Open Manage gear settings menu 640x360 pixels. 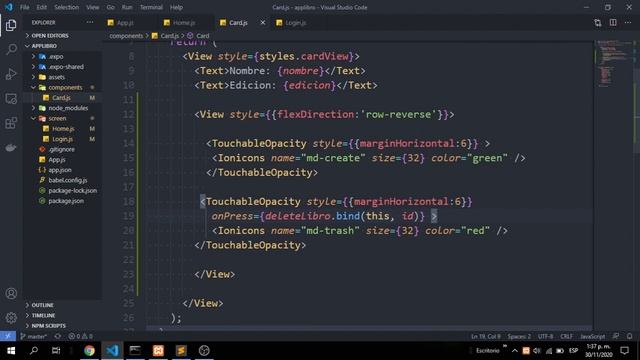[11, 318]
